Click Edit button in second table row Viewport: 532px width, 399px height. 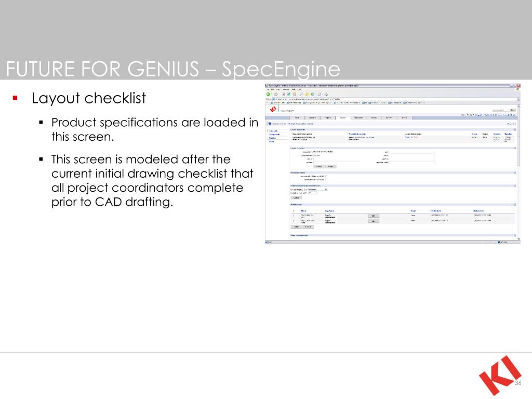[x=373, y=221]
